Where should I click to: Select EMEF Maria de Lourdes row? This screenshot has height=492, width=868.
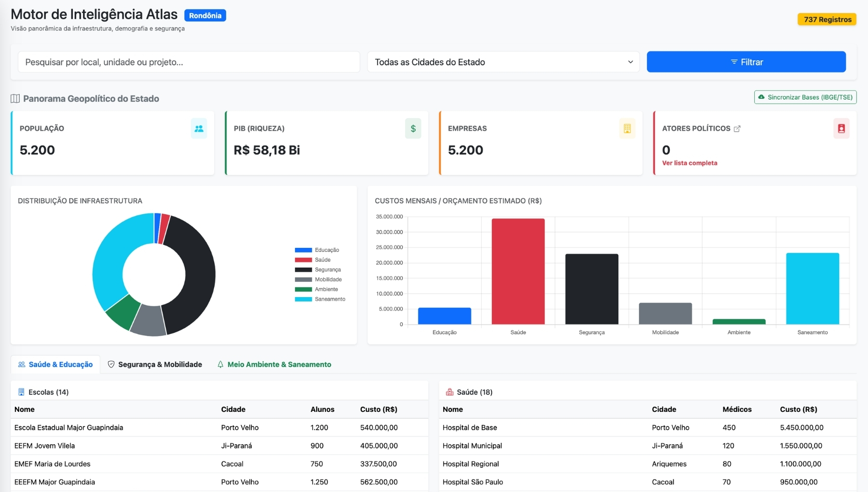tap(219, 464)
